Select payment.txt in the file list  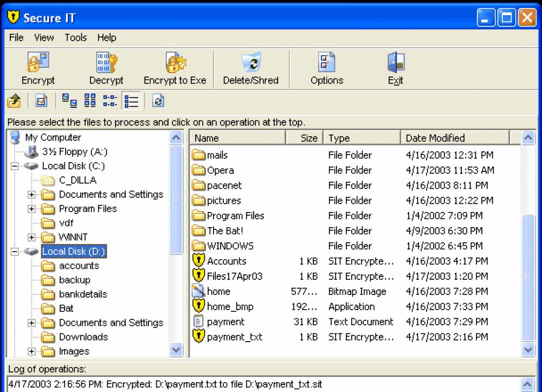[x=226, y=322]
